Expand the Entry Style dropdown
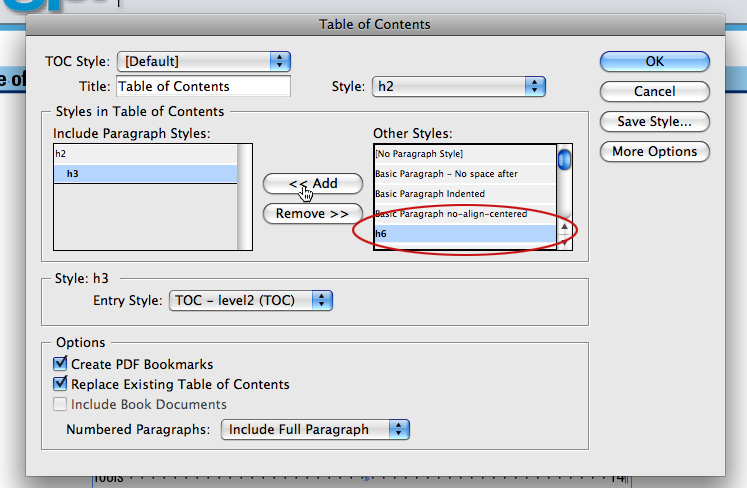 (x=251, y=299)
